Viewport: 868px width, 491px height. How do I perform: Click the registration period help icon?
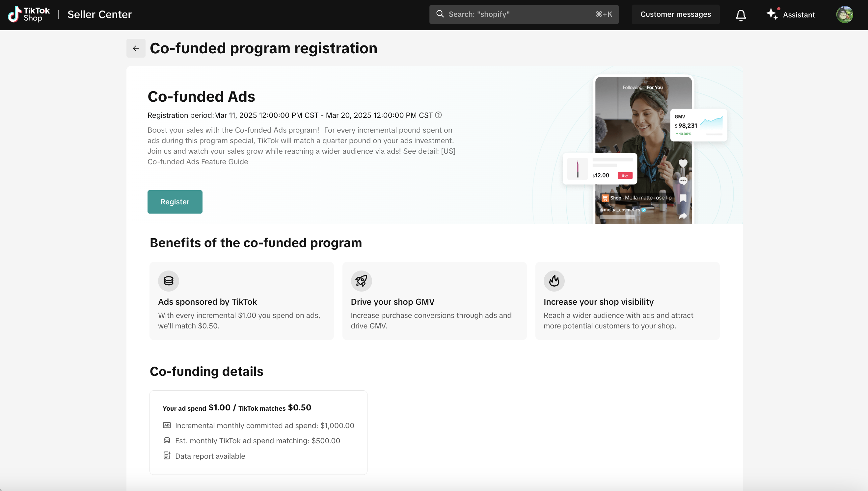click(438, 115)
